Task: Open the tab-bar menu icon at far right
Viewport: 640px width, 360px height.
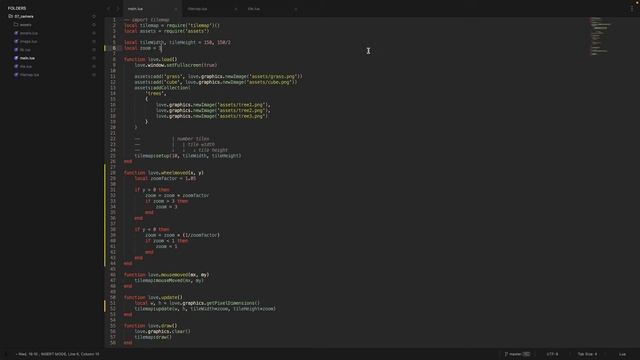Action: [632, 9]
